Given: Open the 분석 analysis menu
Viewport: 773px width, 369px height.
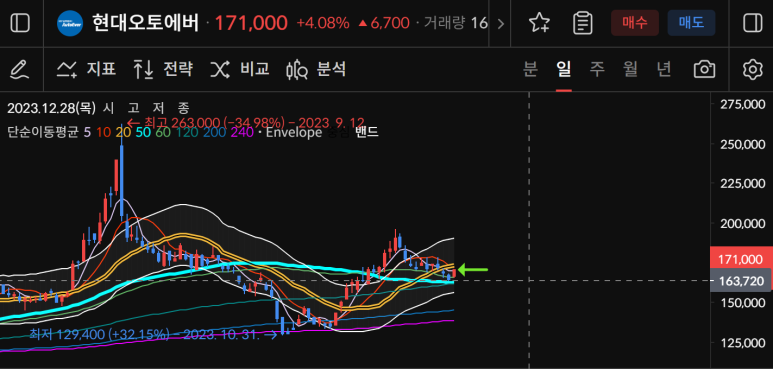Looking at the screenshot, I should [x=316, y=69].
